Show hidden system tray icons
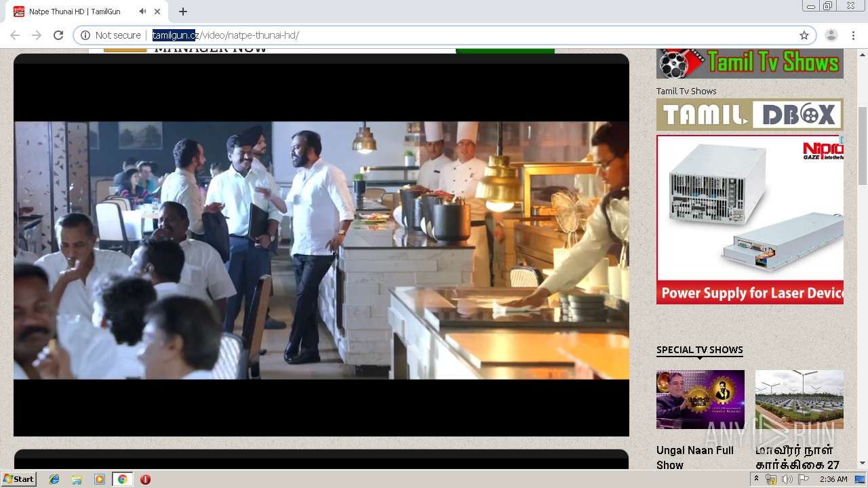The height and width of the screenshot is (488, 868). (x=757, y=479)
